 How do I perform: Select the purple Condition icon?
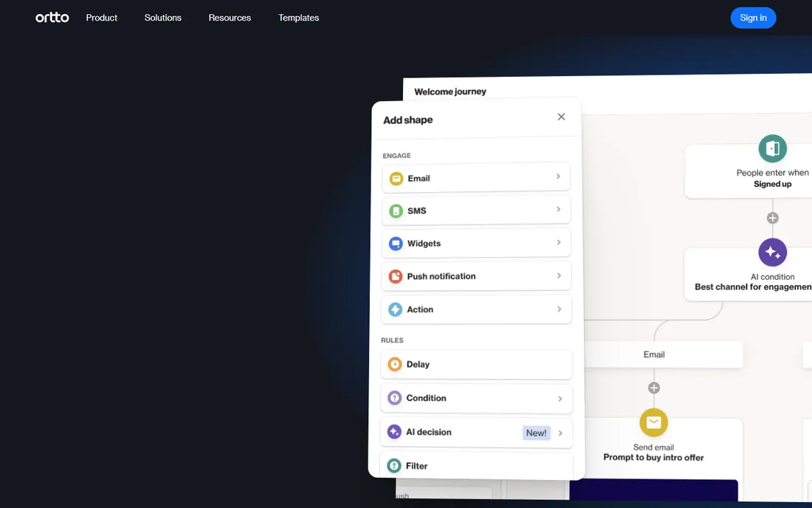click(395, 398)
